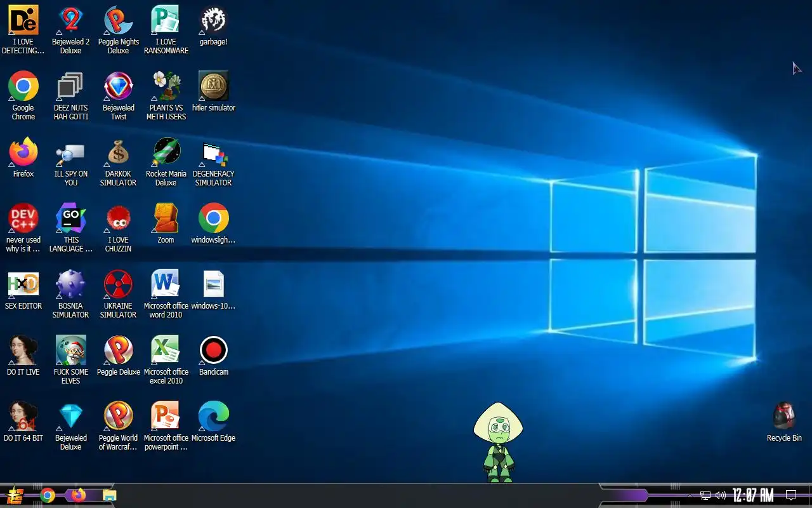Select the Firefox desktop shortcut

(x=23, y=157)
